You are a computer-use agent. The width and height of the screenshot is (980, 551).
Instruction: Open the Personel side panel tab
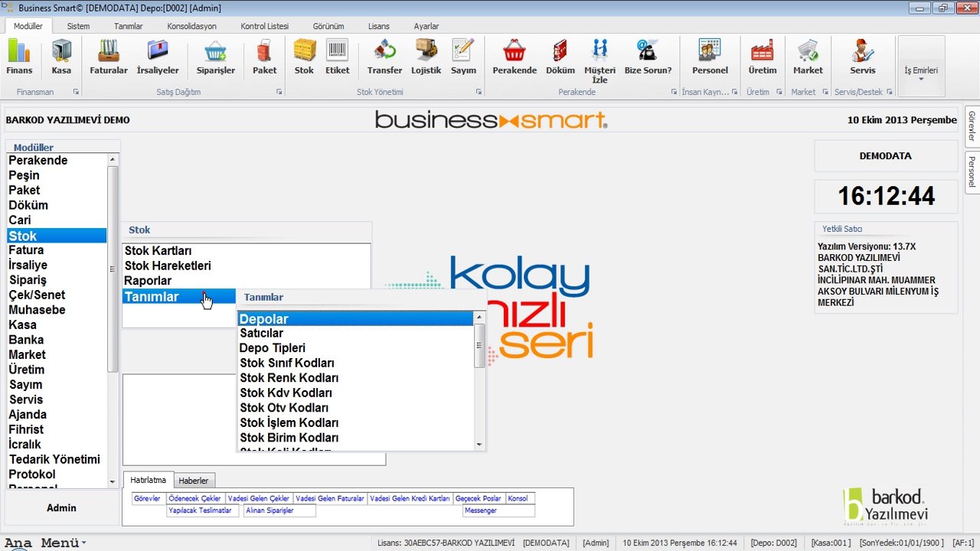click(x=972, y=171)
